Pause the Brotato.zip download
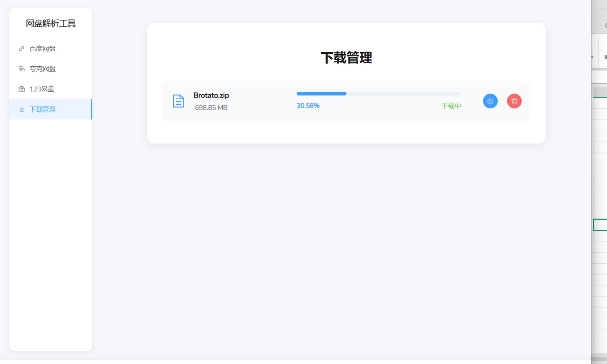Viewport: 607px width, 364px height. (490, 101)
